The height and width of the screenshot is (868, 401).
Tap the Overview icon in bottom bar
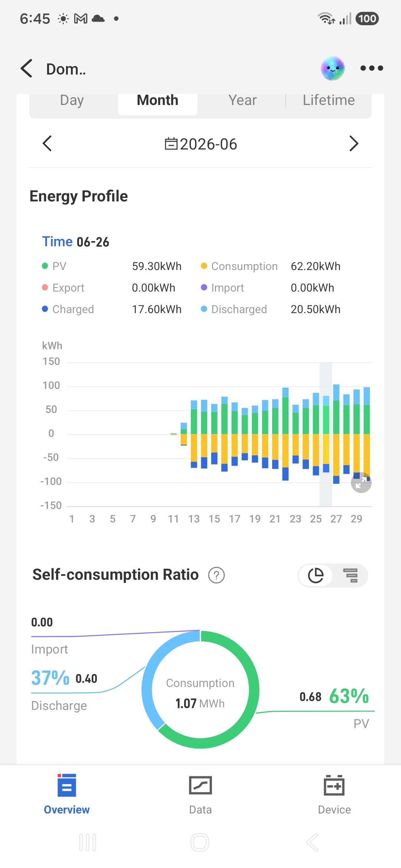[x=67, y=785]
